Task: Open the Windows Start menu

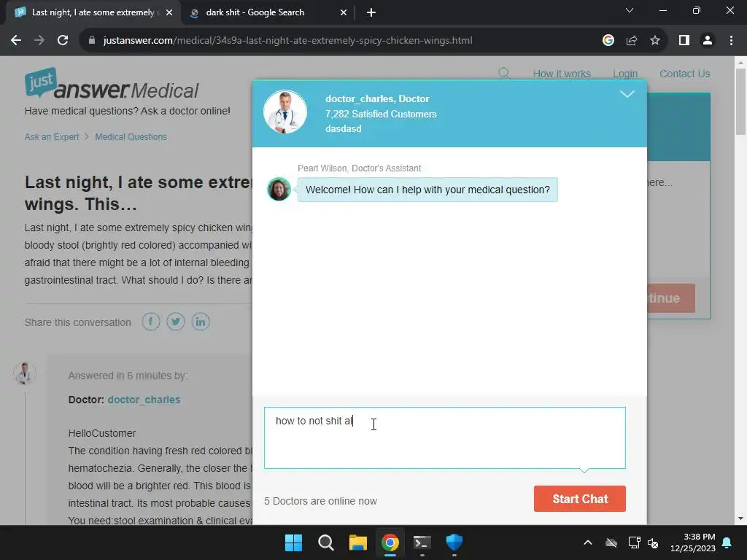Action: pyautogui.click(x=293, y=542)
